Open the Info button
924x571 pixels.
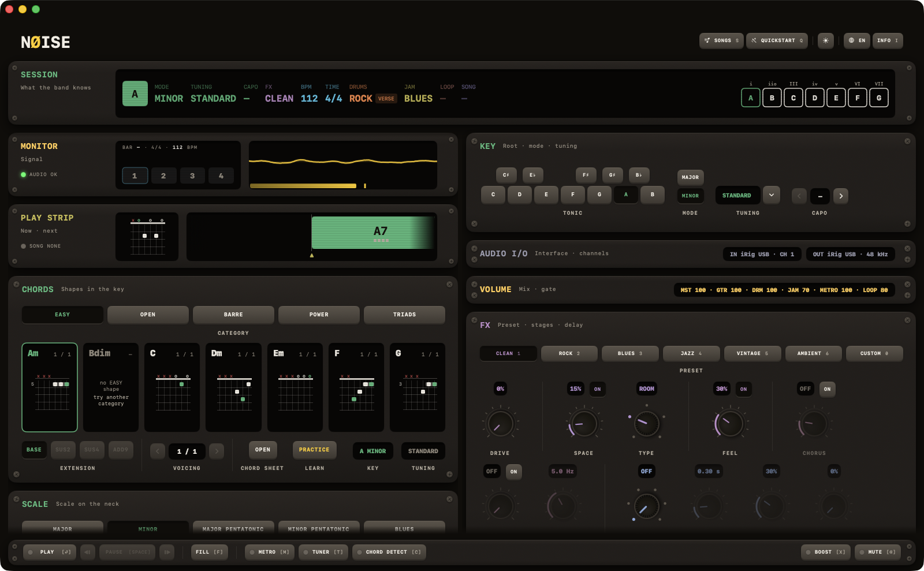(x=888, y=40)
